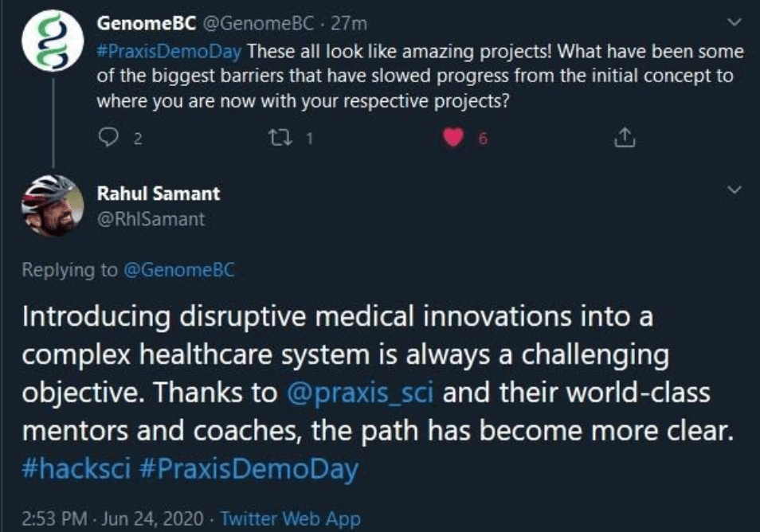Open Rahul Samant's profile picture

click(x=53, y=204)
